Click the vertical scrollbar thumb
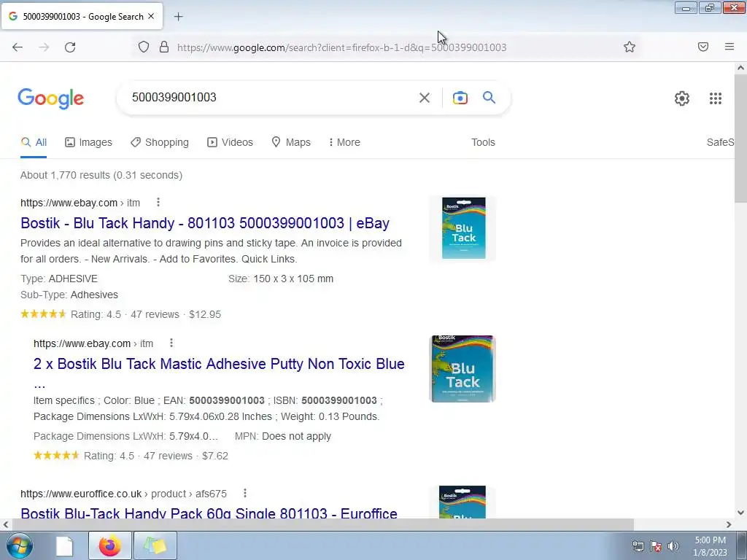The height and width of the screenshot is (560, 747). pos(741,139)
